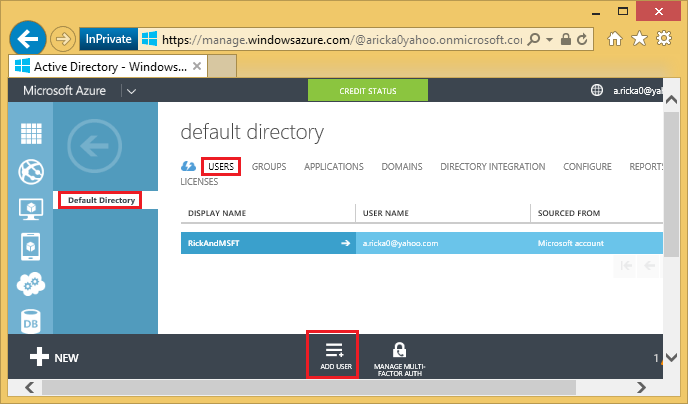
Task: Click the large back circle arrow in navigation pane
Action: [94, 146]
